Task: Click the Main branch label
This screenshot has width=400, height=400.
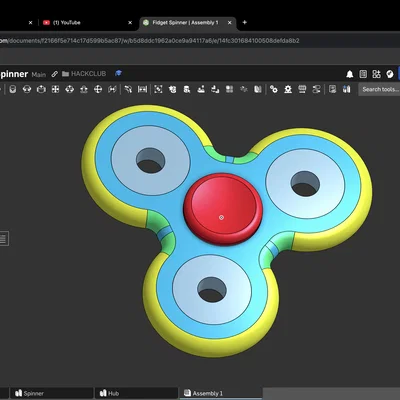Action: point(39,74)
